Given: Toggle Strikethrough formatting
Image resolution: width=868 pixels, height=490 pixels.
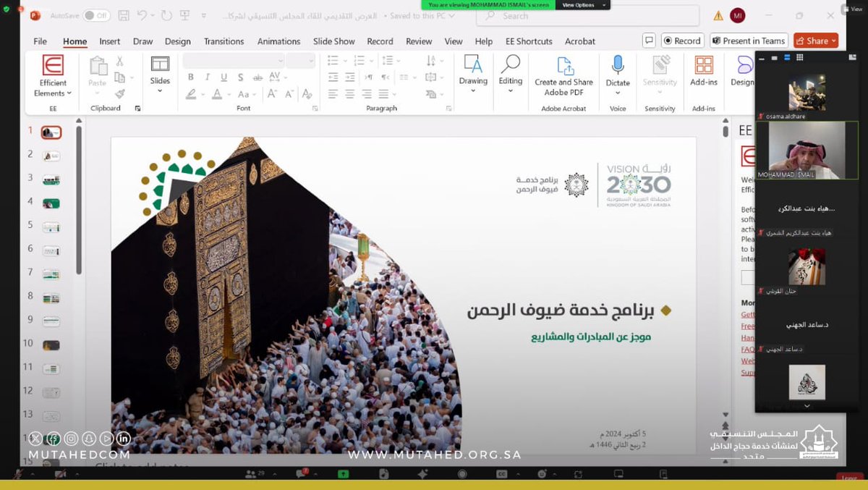Looking at the screenshot, I should [259, 77].
